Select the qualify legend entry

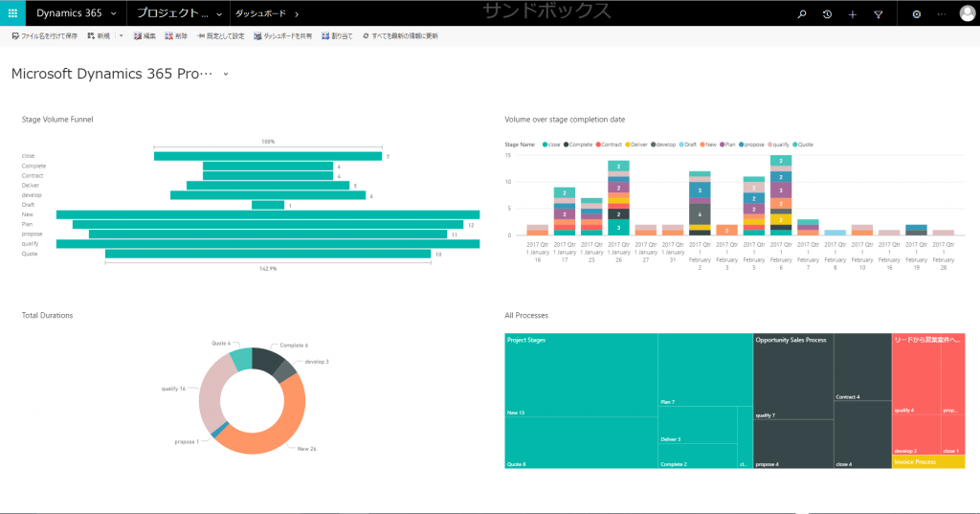point(778,145)
